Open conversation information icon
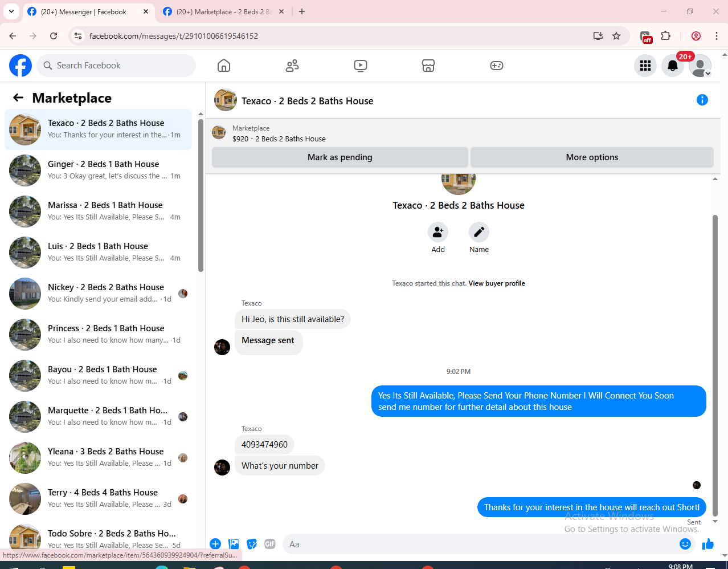728x569 pixels. [x=702, y=100]
